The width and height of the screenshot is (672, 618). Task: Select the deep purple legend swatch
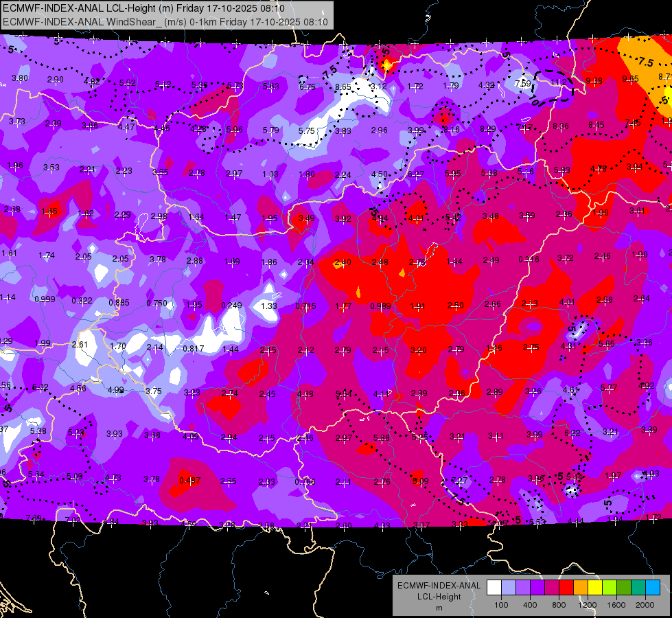click(537, 587)
